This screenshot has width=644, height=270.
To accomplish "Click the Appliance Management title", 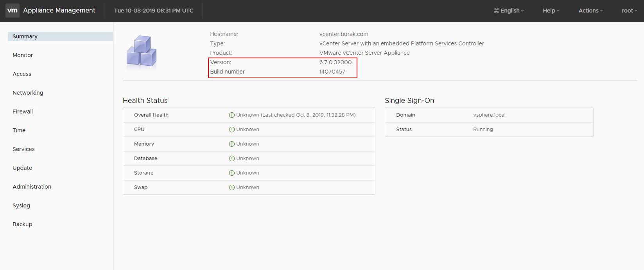I will click(59, 11).
